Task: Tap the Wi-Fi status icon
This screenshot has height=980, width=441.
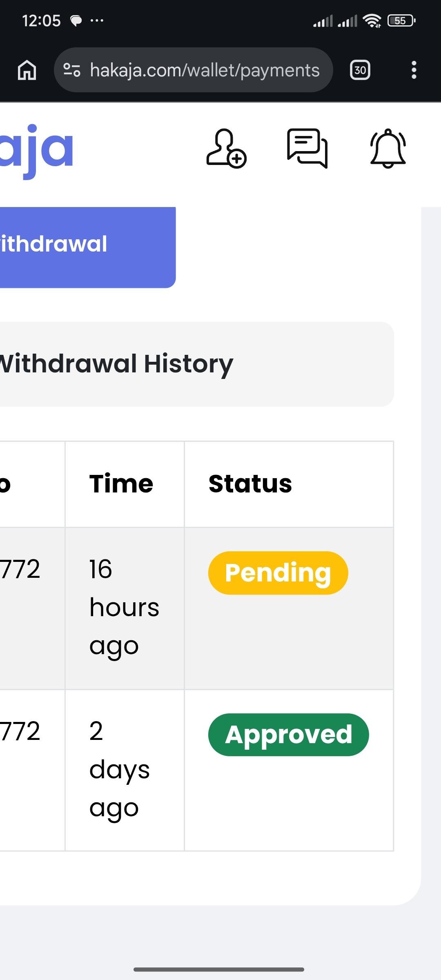Action: [372, 20]
